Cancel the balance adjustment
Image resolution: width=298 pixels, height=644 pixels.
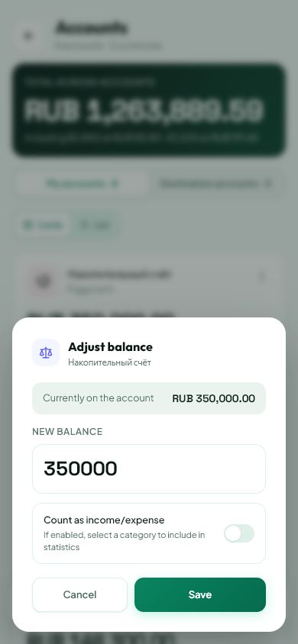79,594
